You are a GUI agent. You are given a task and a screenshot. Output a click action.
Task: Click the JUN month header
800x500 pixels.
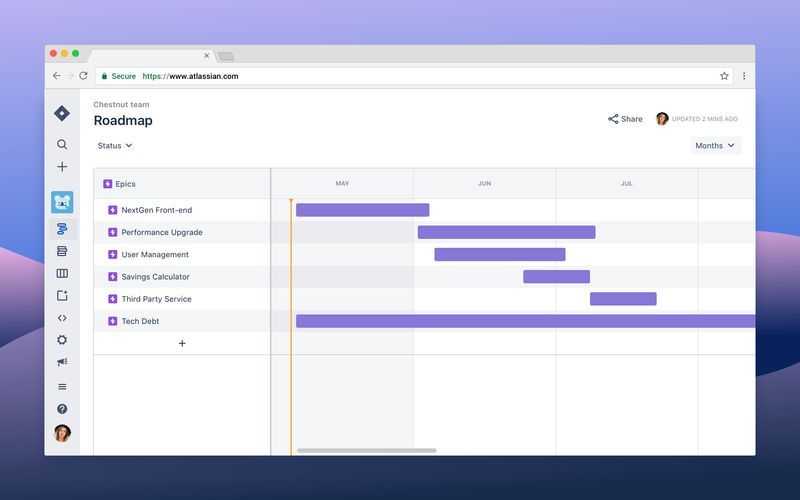coord(484,183)
